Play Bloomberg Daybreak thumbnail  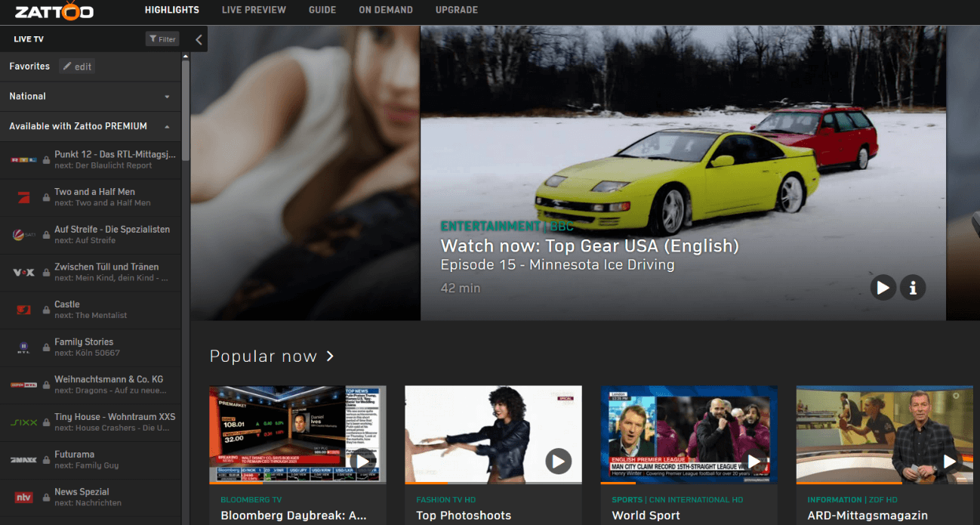tap(363, 461)
